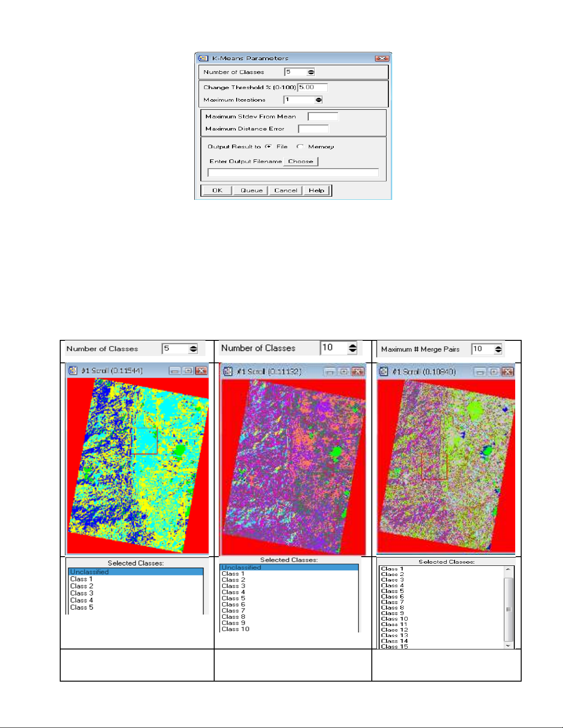Select the Memory output radio button
The width and height of the screenshot is (563, 728).
point(300,147)
